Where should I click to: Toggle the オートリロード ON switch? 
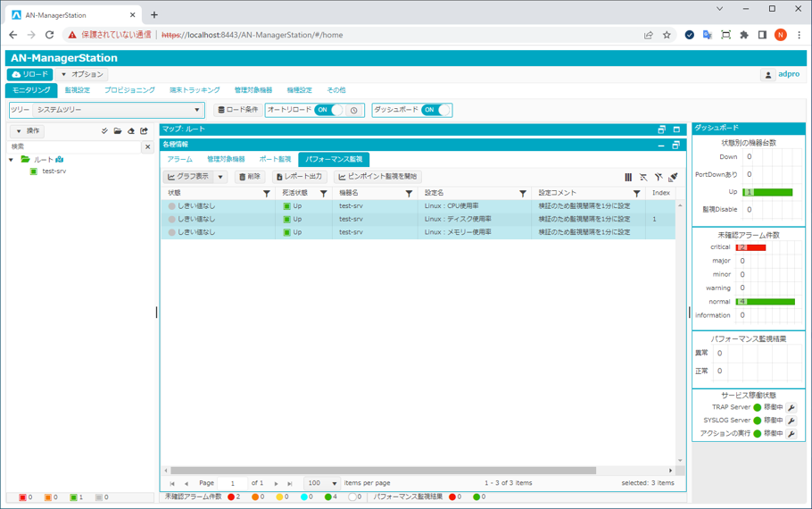pyautogui.click(x=330, y=110)
